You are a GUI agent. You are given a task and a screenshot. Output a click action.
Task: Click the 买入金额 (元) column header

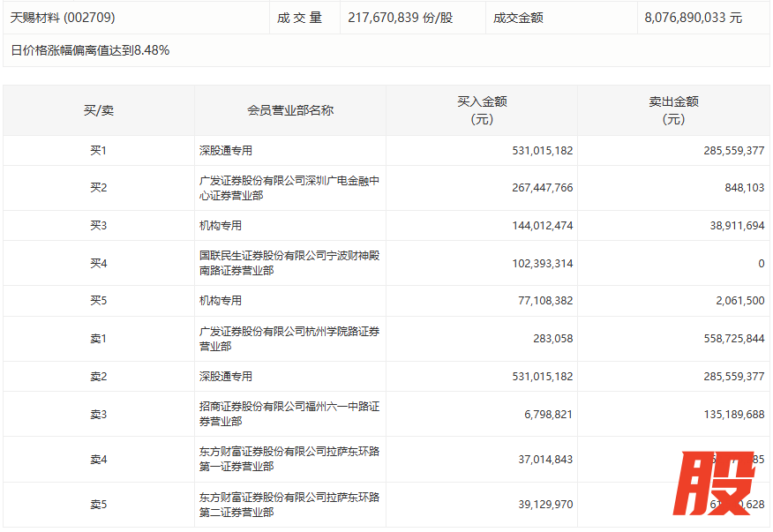[x=482, y=110]
